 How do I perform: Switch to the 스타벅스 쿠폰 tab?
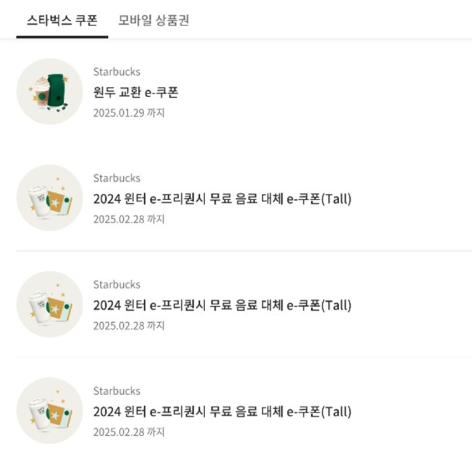[x=62, y=20]
